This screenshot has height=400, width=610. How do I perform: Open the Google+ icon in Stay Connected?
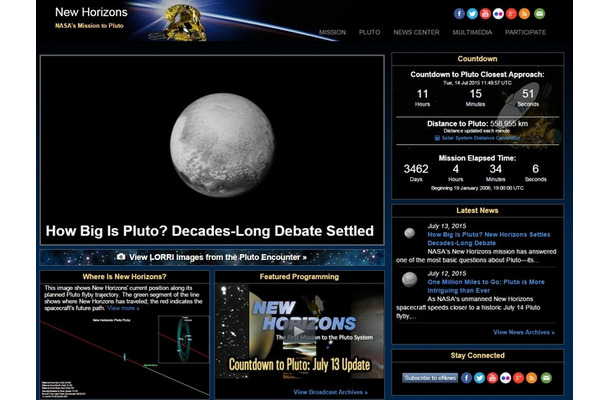pos(519,378)
